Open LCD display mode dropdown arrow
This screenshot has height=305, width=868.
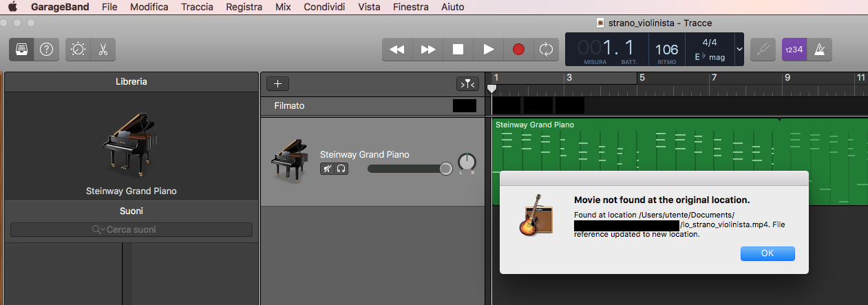click(x=739, y=50)
